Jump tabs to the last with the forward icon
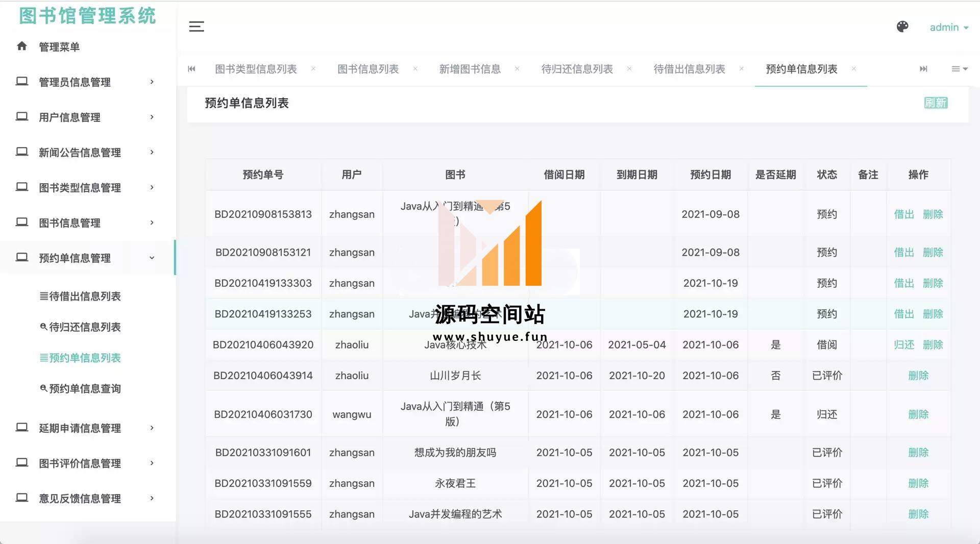This screenshot has width=980, height=544. [x=923, y=69]
